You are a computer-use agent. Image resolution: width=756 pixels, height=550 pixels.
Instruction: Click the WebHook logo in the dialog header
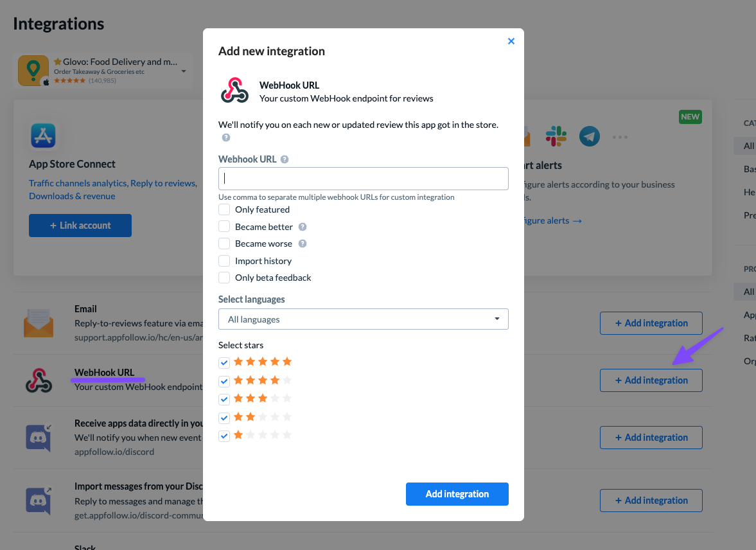[234, 91]
